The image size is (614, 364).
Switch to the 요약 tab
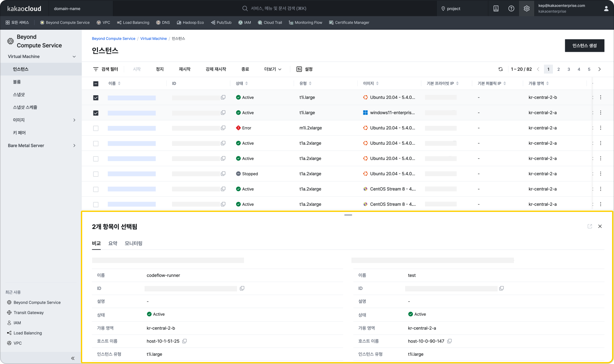(x=113, y=243)
